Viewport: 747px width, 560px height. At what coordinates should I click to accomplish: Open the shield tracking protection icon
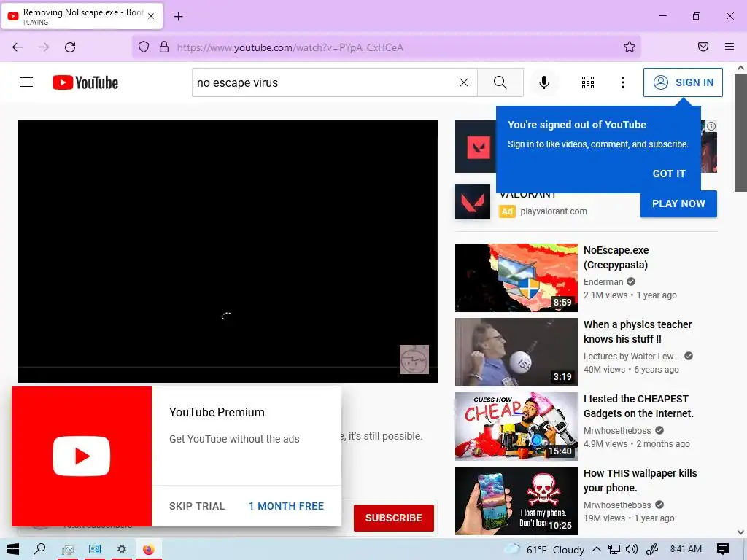[144, 47]
